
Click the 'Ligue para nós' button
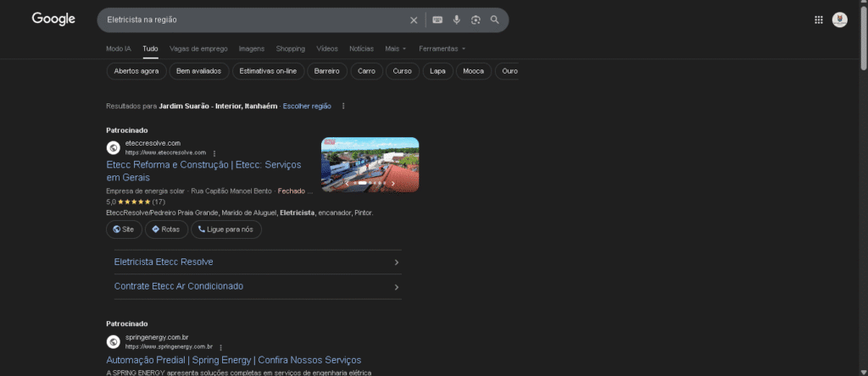(226, 229)
